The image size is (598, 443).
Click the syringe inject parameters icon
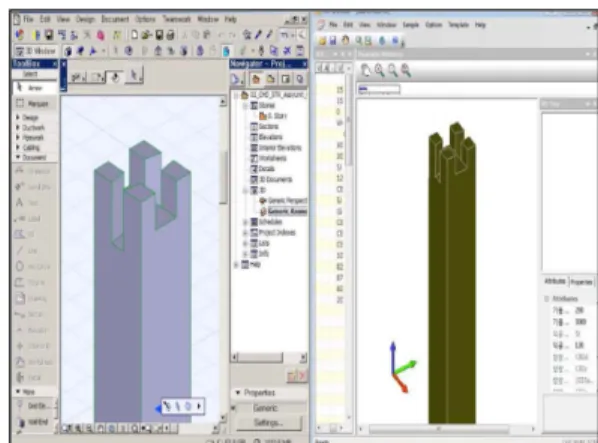point(270,35)
